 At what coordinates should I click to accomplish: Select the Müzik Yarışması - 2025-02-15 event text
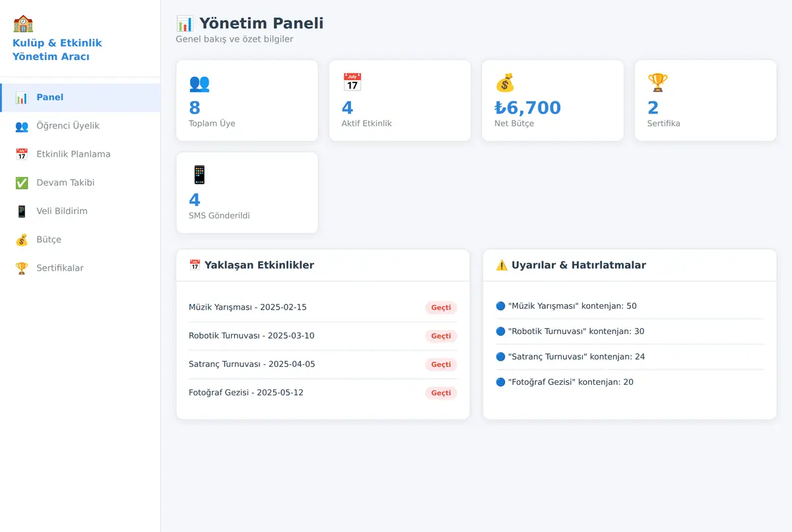click(x=247, y=308)
